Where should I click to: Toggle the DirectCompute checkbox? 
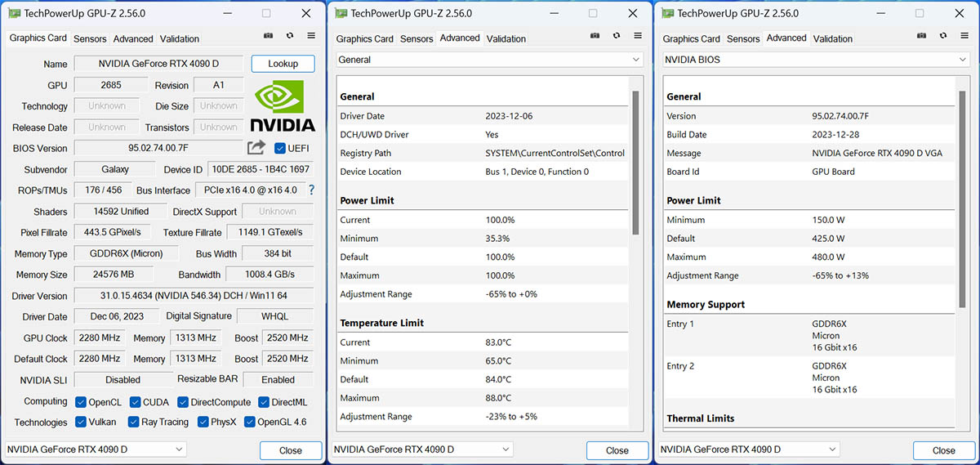pos(183,402)
